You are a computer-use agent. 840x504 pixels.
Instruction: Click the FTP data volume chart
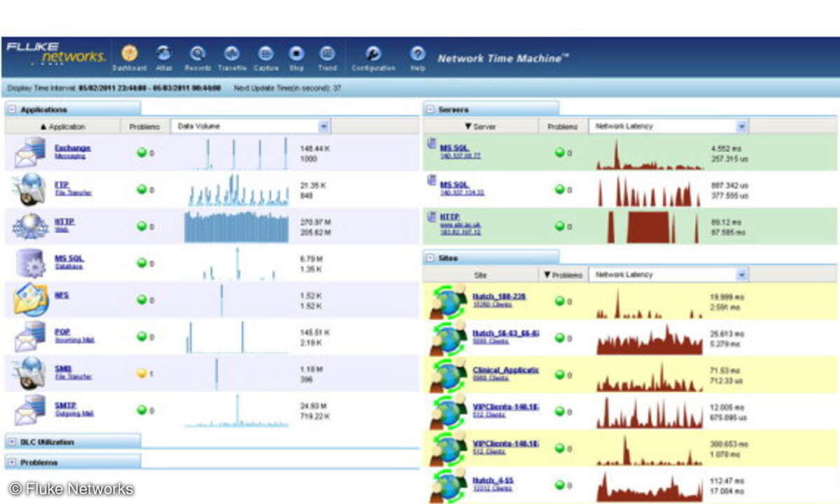237,190
